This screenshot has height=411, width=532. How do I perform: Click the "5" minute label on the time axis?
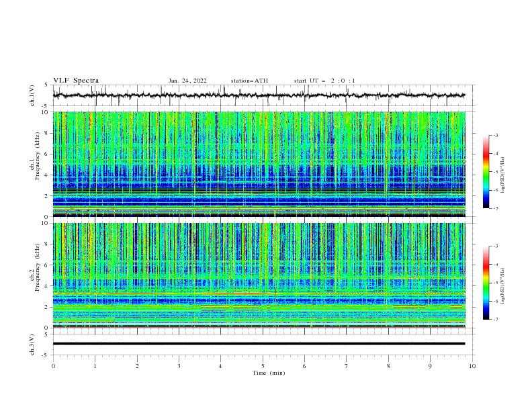pos(263,366)
